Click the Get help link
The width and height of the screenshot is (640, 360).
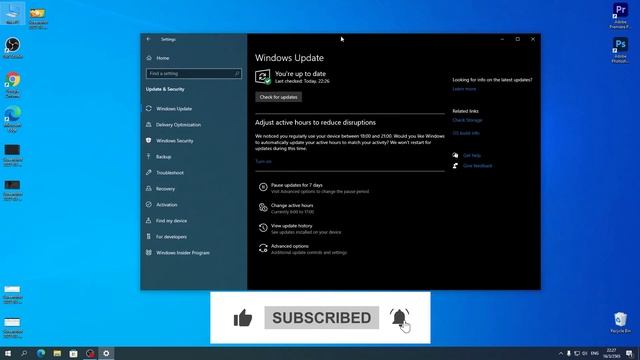472,156
